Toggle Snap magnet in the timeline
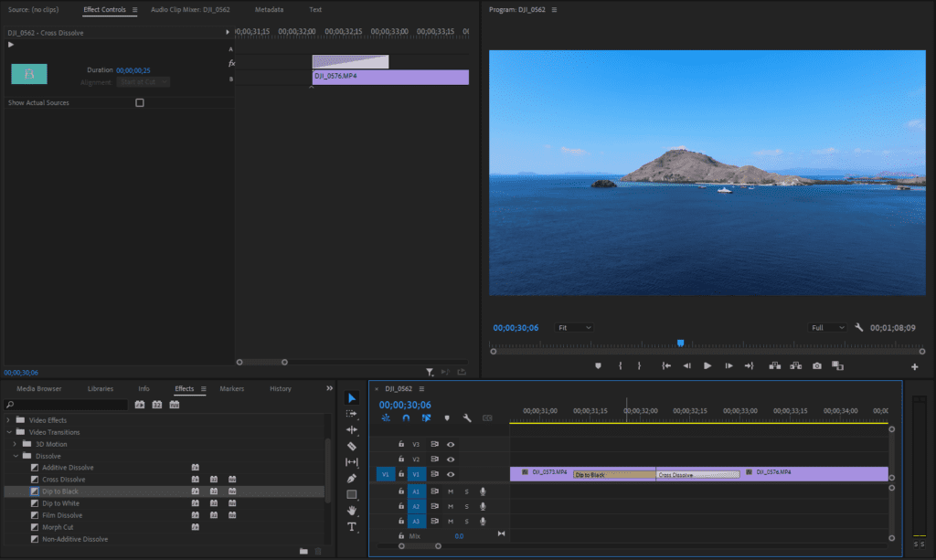This screenshot has height=560, width=936. click(x=406, y=418)
